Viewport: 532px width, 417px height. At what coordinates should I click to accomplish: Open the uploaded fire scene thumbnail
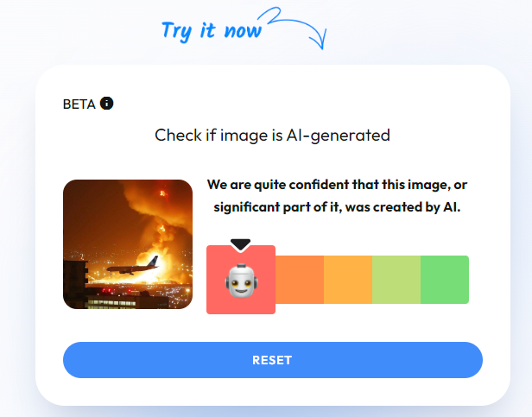click(128, 244)
